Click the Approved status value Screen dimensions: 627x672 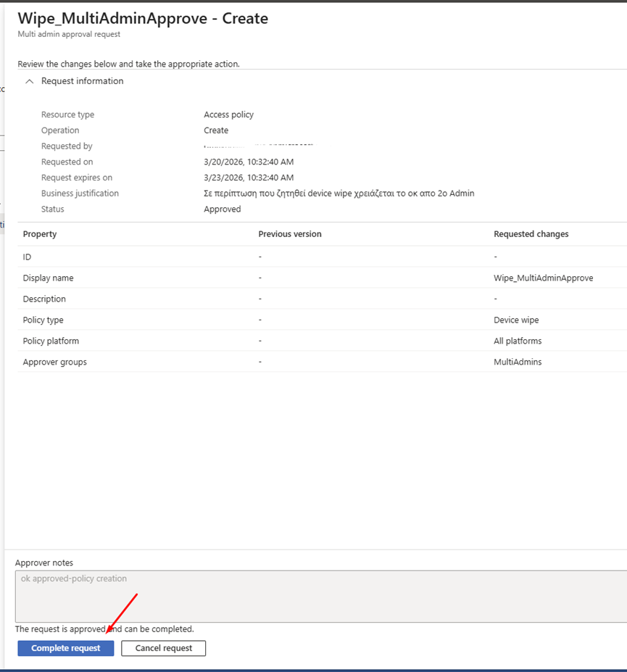tap(223, 210)
